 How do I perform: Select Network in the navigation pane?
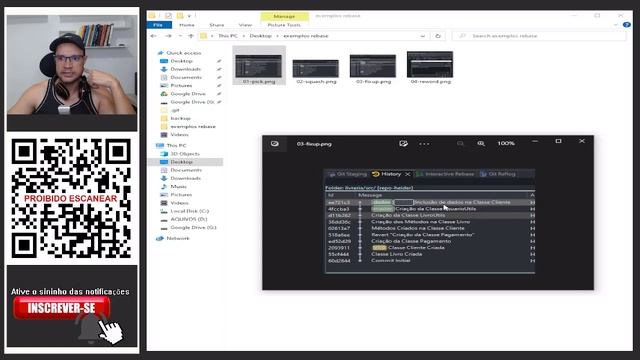click(178, 238)
